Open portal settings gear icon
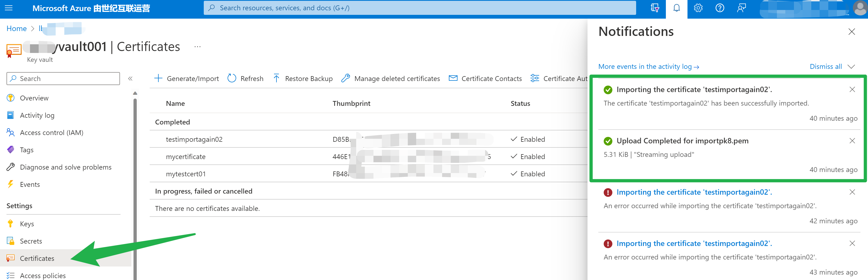Screen dimensions: 868x280 [698, 8]
